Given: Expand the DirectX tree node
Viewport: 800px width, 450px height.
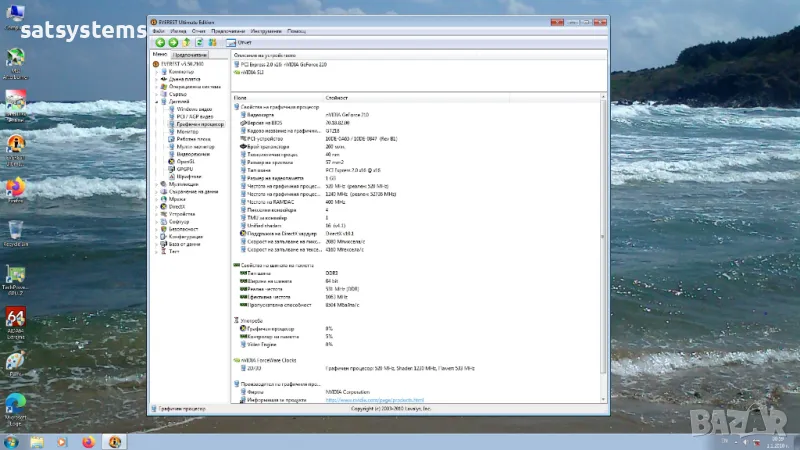Looking at the screenshot, I should pyautogui.click(x=158, y=206).
